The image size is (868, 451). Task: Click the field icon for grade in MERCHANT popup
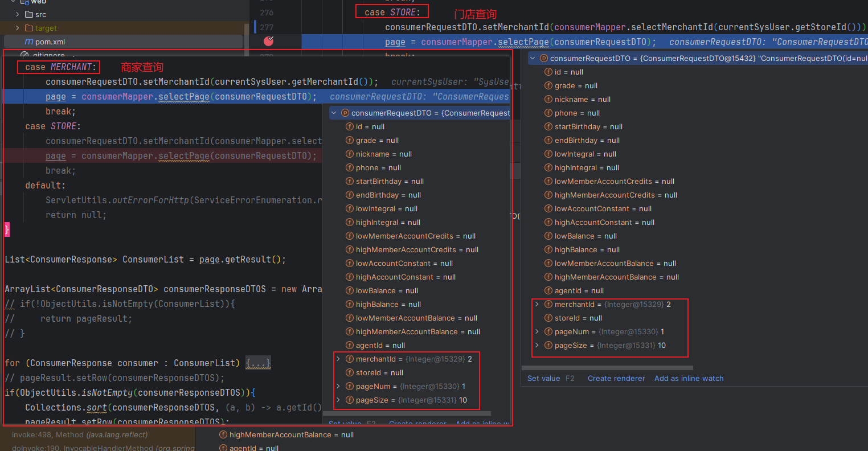tap(350, 140)
